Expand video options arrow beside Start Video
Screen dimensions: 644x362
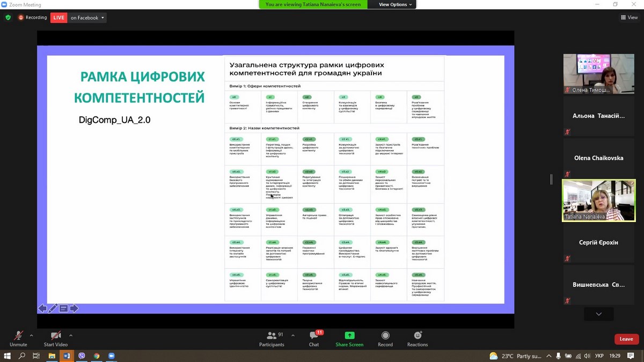(x=71, y=336)
